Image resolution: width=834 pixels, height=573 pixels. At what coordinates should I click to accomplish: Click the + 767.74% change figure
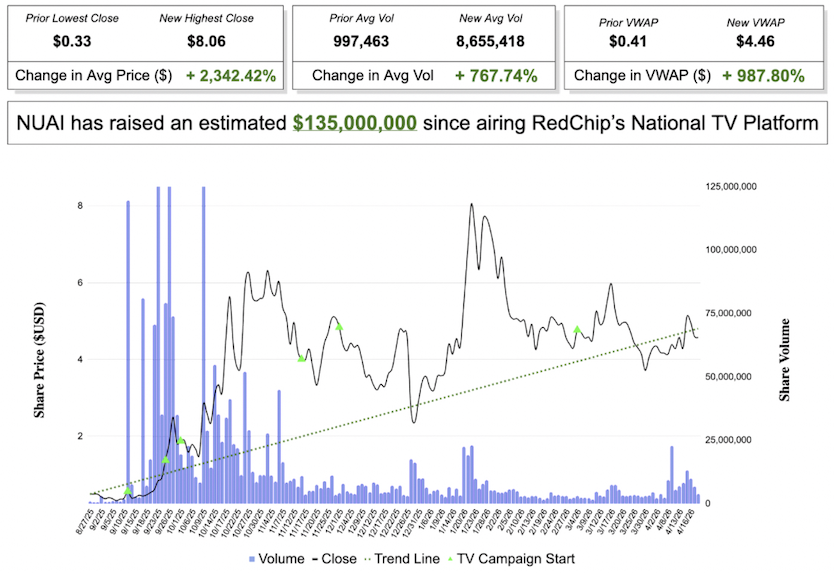496,76
